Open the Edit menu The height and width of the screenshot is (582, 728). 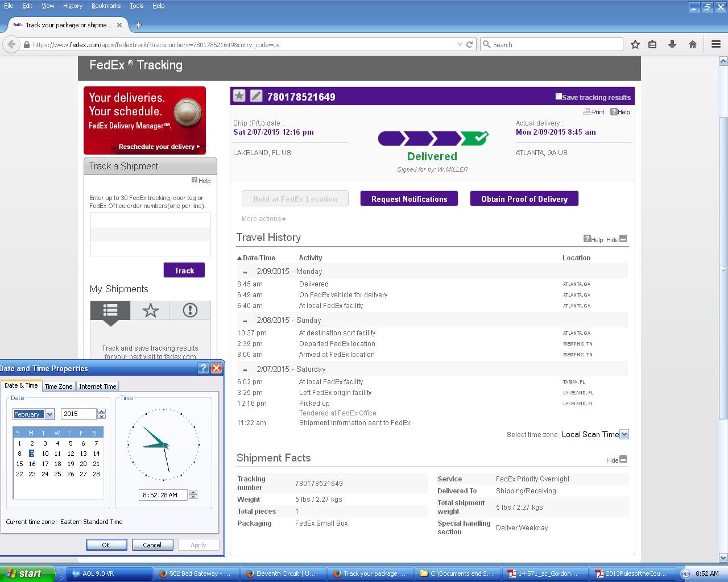click(x=27, y=6)
